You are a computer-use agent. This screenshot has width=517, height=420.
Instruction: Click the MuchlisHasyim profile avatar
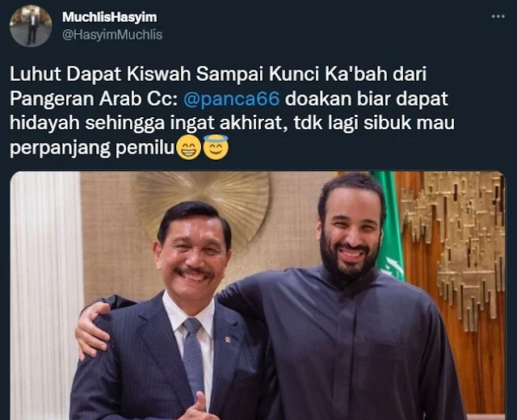tap(31, 26)
